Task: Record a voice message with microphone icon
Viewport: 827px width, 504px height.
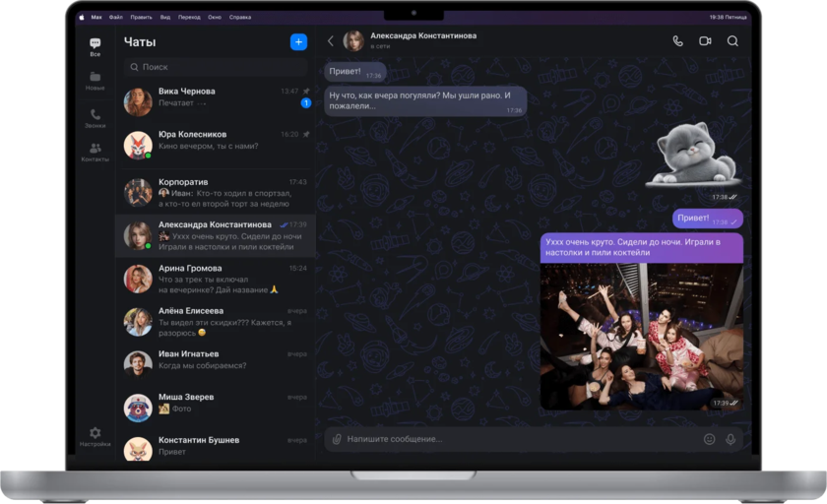Action: [x=731, y=439]
